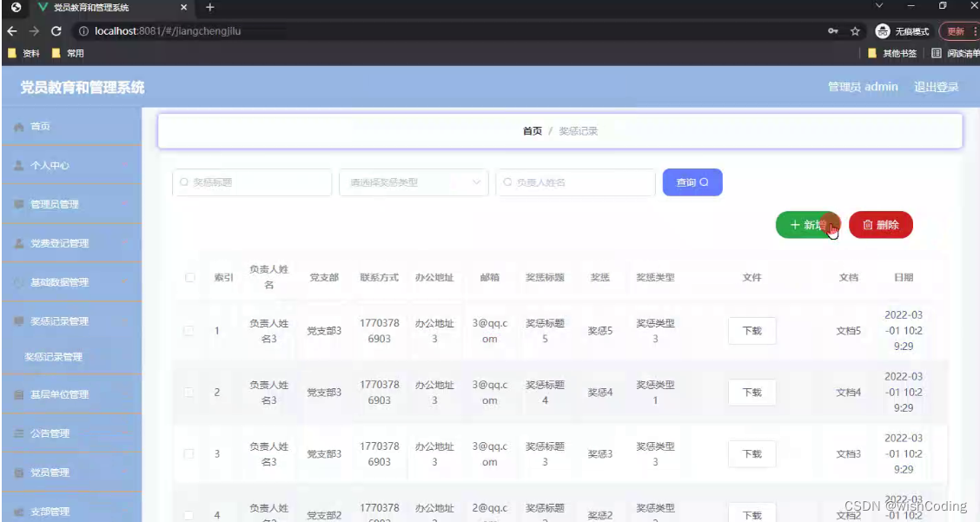Click the 查询 search button
Image resolution: width=980 pixels, height=522 pixels.
(x=692, y=182)
